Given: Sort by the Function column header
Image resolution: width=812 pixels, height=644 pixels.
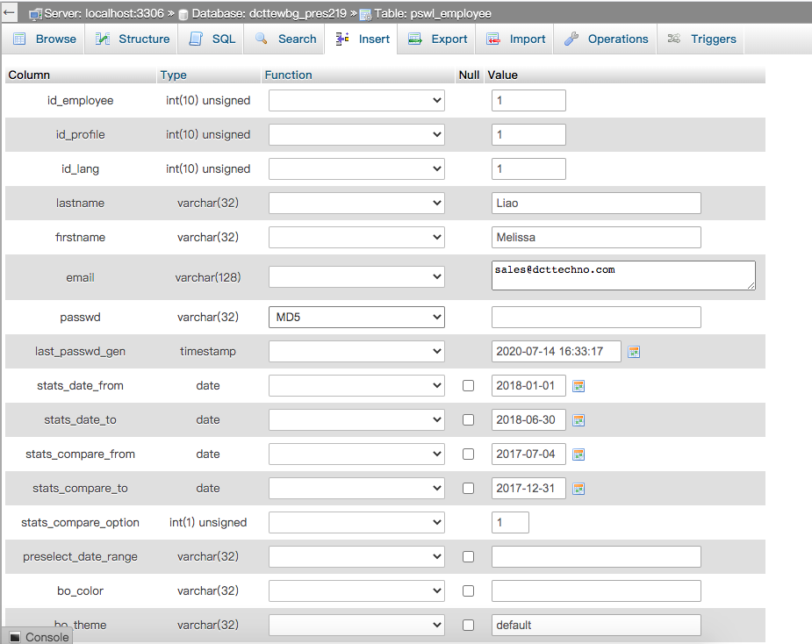Looking at the screenshot, I should click(x=289, y=75).
